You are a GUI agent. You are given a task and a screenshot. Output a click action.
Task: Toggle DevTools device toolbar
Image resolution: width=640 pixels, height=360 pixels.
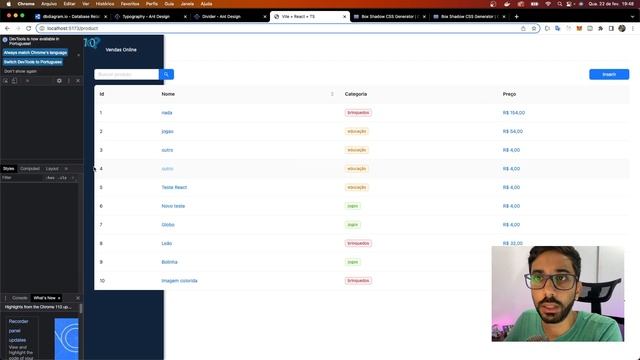pyautogui.click(x=14, y=81)
